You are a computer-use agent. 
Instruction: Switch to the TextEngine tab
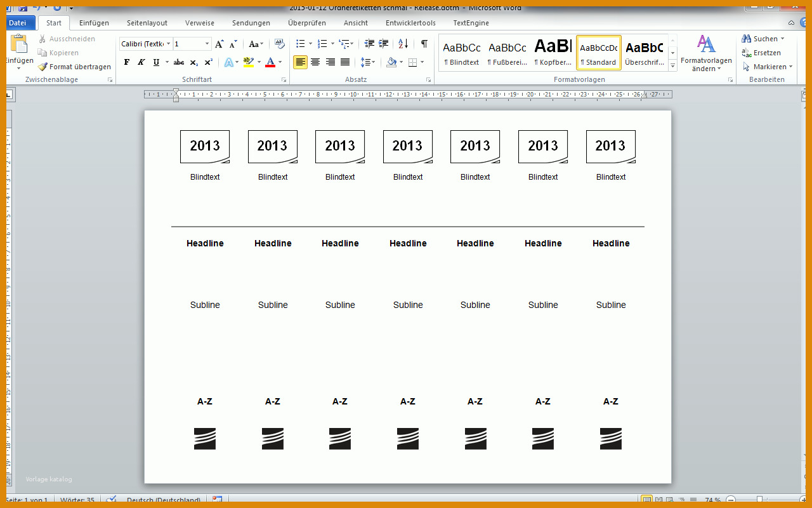[x=471, y=23]
